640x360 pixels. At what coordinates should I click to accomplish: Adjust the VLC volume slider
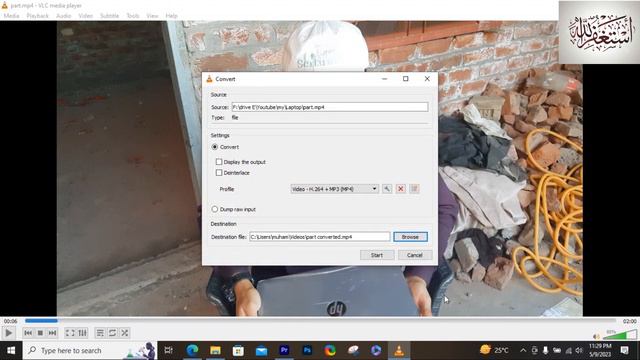(x=620, y=335)
